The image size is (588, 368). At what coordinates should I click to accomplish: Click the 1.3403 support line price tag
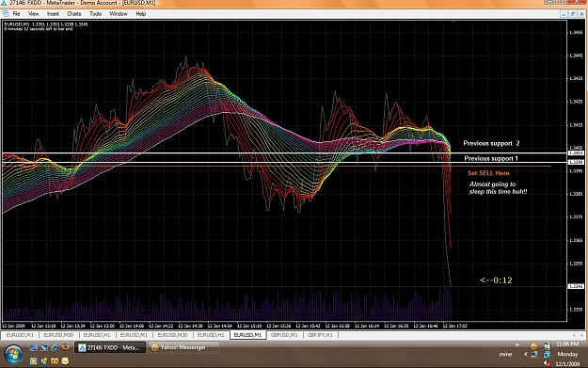pyautogui.click(x=576, y=153)
